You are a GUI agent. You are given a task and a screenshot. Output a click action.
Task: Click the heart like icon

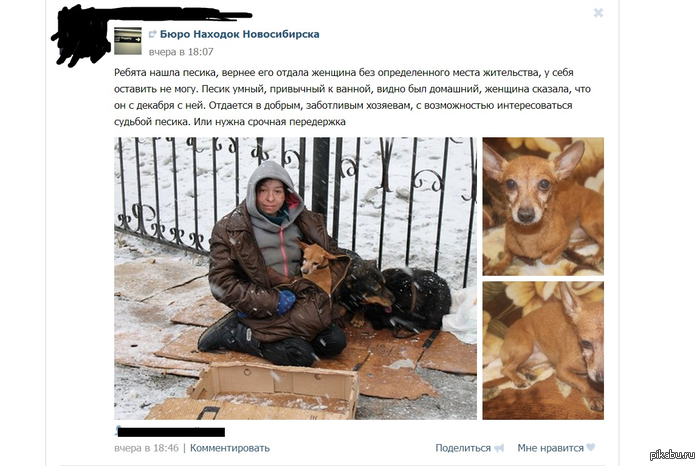pos(591,447)
